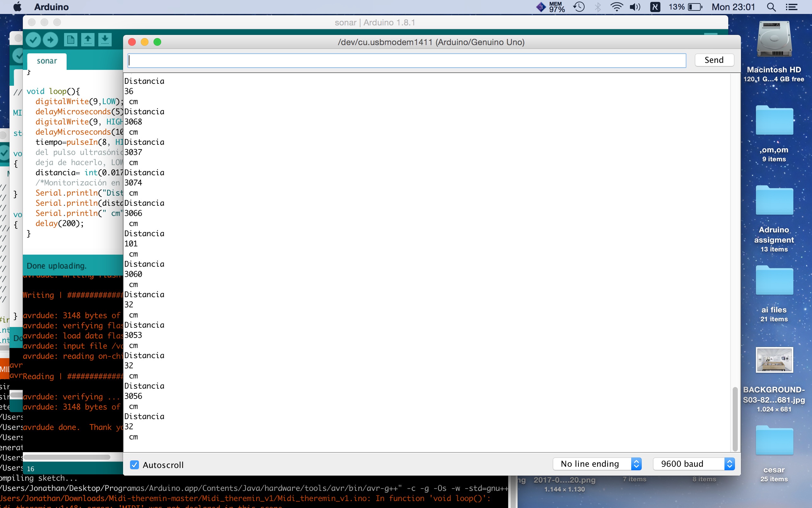The width and height of the screenshot is (812, 508).
Task: Click the 3074 distance reading in the serial output
Action: pyautogui.click(x=133, y=183)
